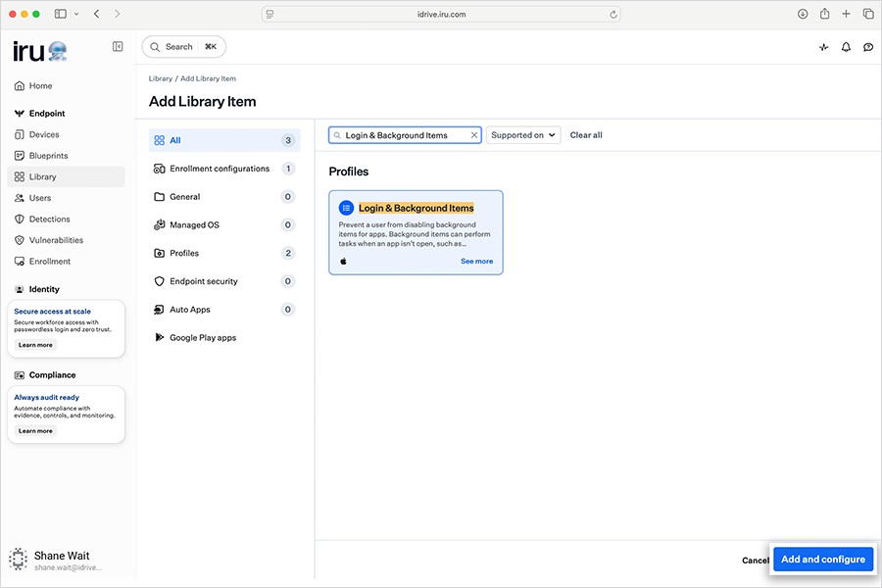Click the Safari share icon
882x588 pixels.
coord(824,14)
